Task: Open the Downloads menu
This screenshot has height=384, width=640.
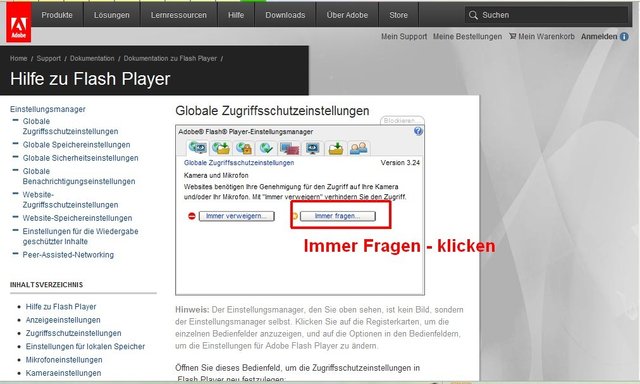Action: (285, 15)
